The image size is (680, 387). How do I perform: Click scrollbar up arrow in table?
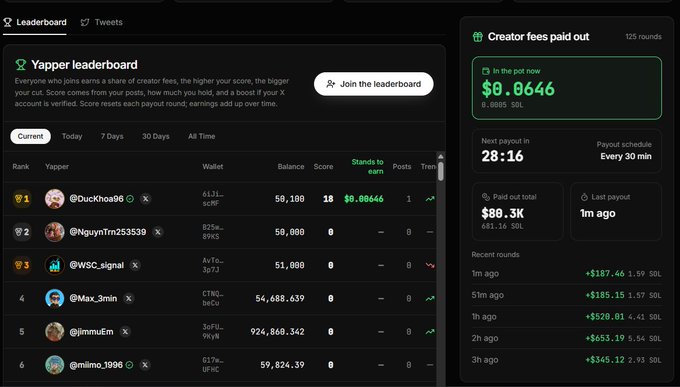tap(441, 156)
